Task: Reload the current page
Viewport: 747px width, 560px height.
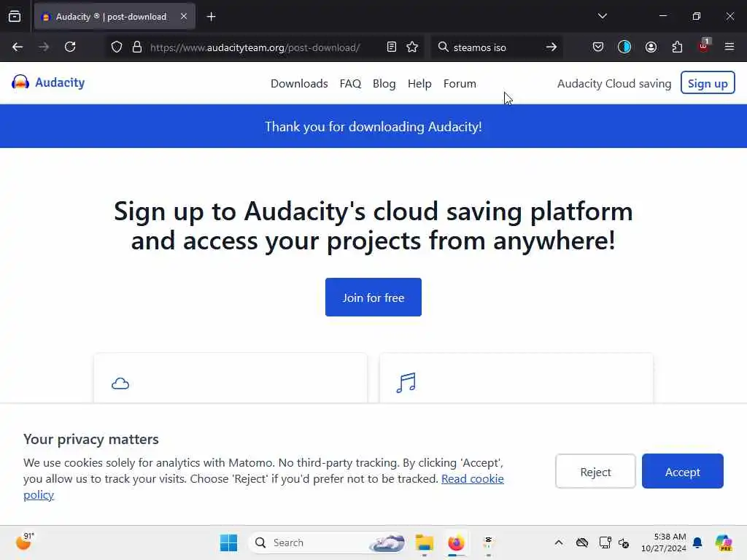Action: coord(71,47)
